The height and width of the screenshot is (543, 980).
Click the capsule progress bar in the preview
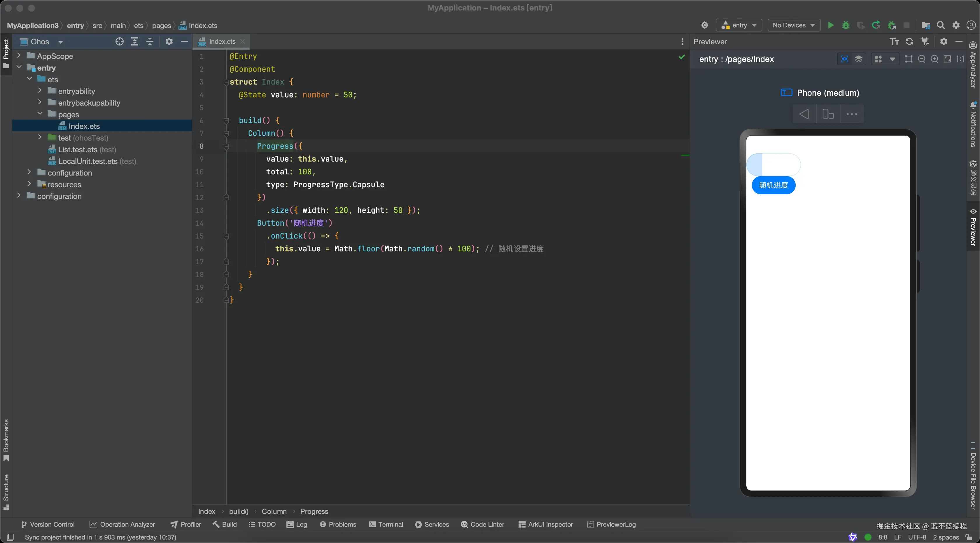coord(773,165)
